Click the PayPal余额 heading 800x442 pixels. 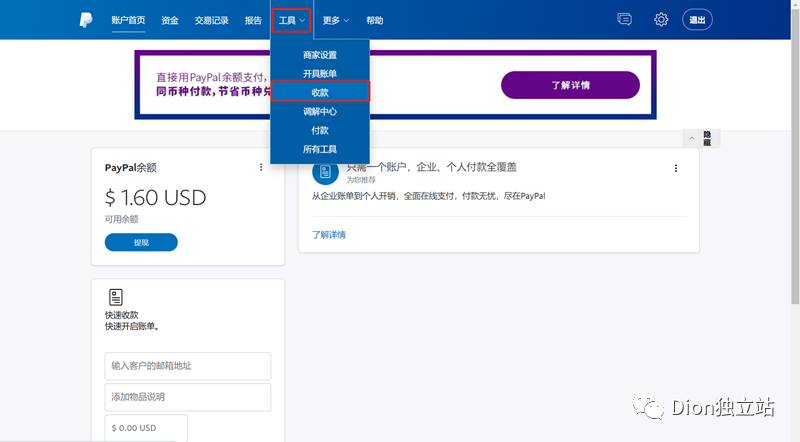coord(131,167)
